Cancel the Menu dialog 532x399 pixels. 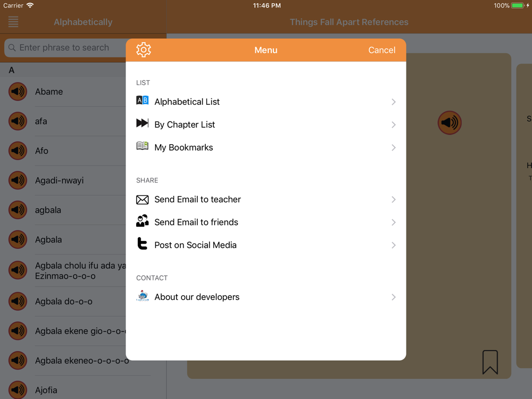point(381,50)
